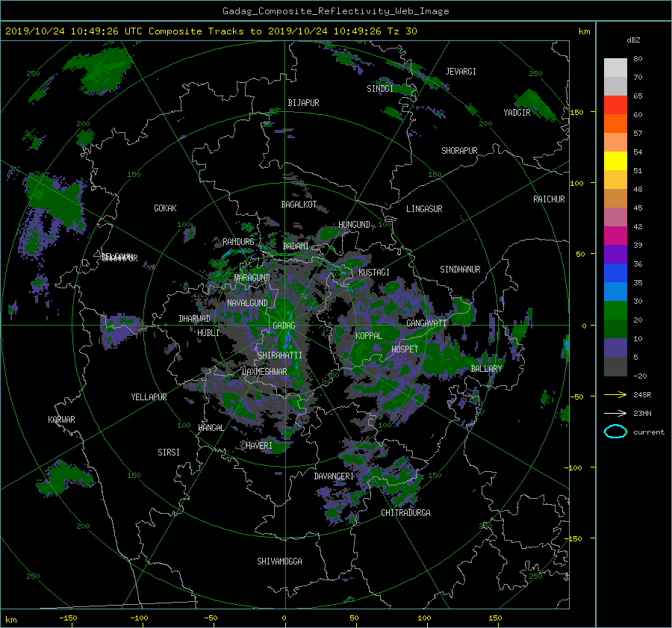Click the HAVERI city label
Image resolution: width=672 pixels, height=628 pixels.
[259, 446]
